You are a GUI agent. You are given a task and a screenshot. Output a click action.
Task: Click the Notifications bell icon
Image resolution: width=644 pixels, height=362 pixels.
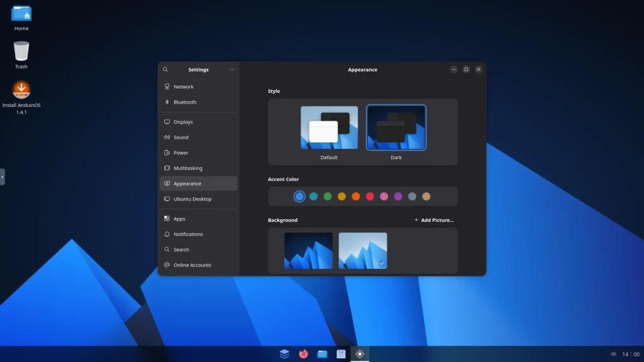click(167, 234)
